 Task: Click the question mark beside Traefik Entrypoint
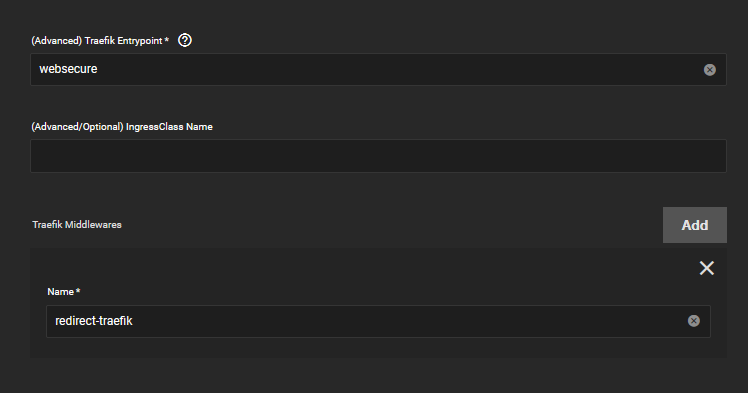[x=185, y=41]
